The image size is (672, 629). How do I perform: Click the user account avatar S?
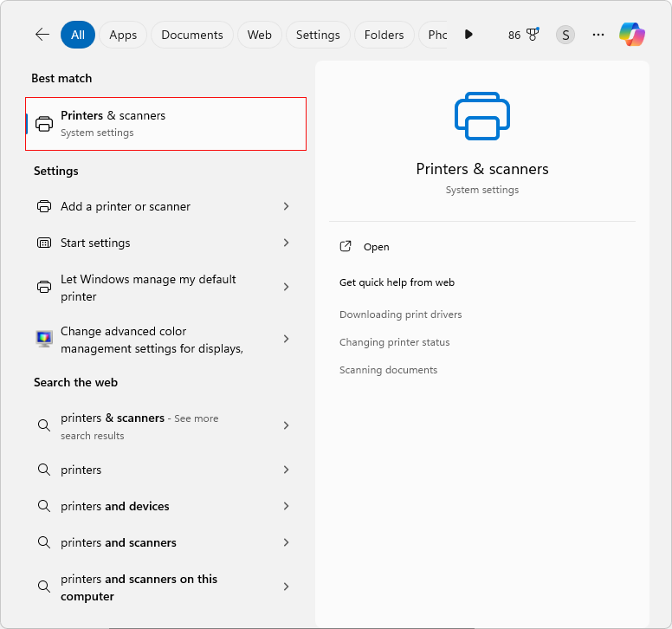[x=565, y=35]
